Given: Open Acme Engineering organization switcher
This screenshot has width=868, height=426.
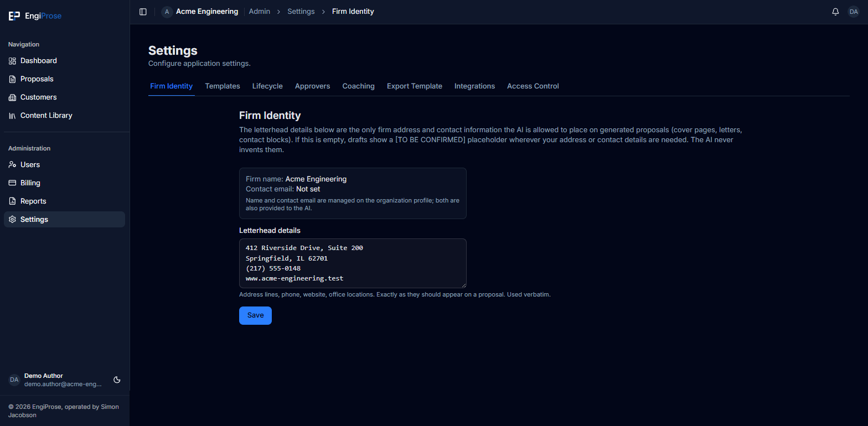Looking at the screenshot, I should pyautogui.click(x=200, y=12).
